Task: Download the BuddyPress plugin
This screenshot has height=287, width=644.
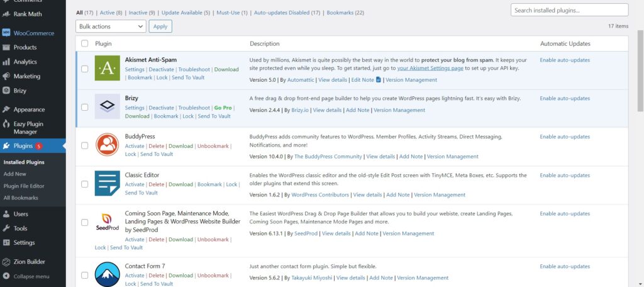Action: [x=180, y=146]
